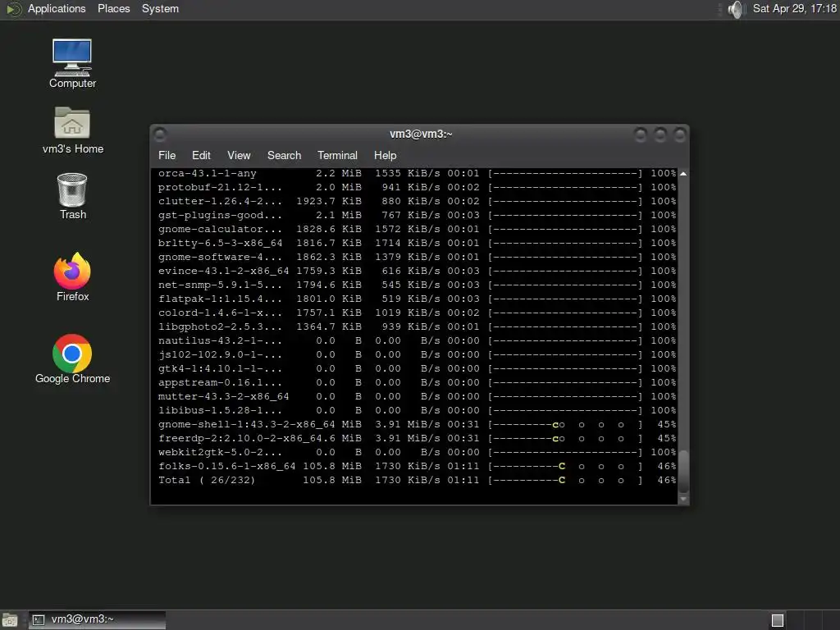Open the terminal Search menu
Screen dimensions: 840x630
284,155
